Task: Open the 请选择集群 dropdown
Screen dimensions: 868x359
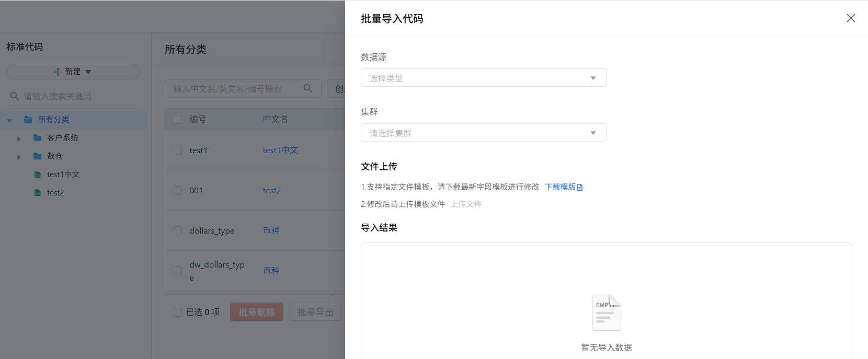Action: coord(483,133)
